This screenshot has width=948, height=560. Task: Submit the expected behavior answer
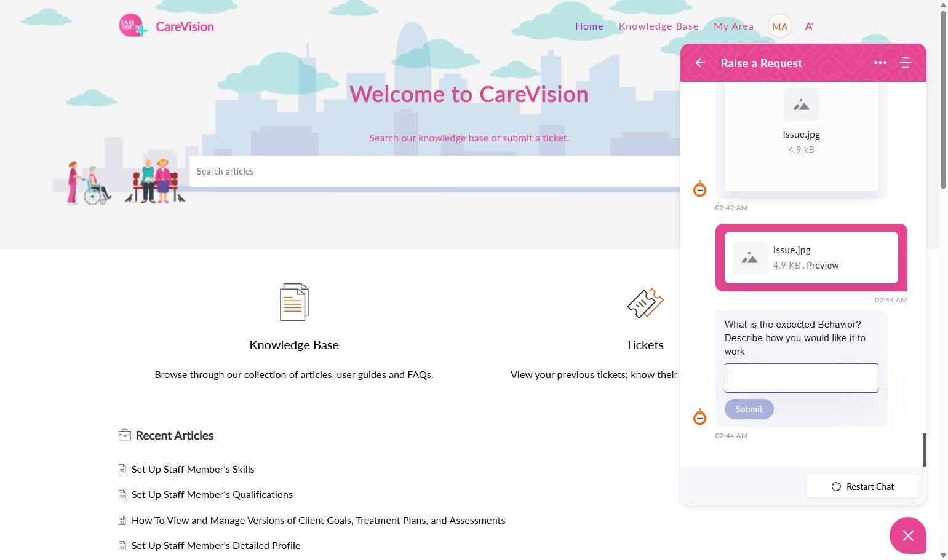(749, 409)
